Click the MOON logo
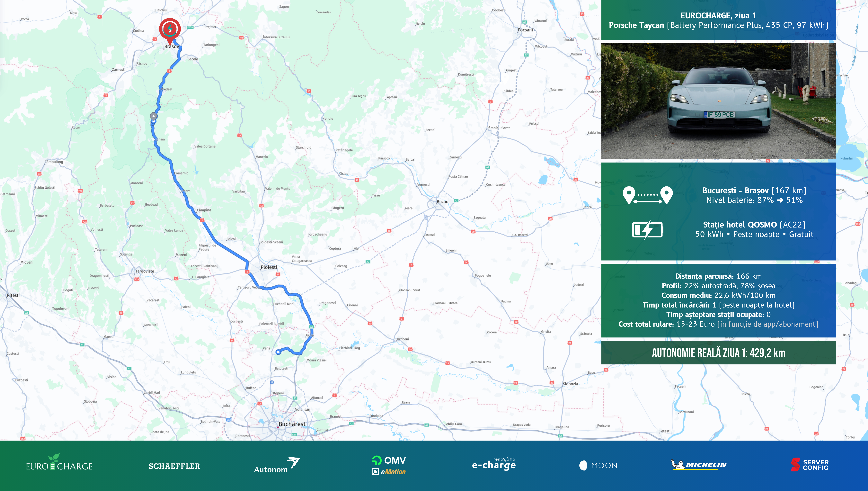868x491 pixels. [x=598, y=465]
